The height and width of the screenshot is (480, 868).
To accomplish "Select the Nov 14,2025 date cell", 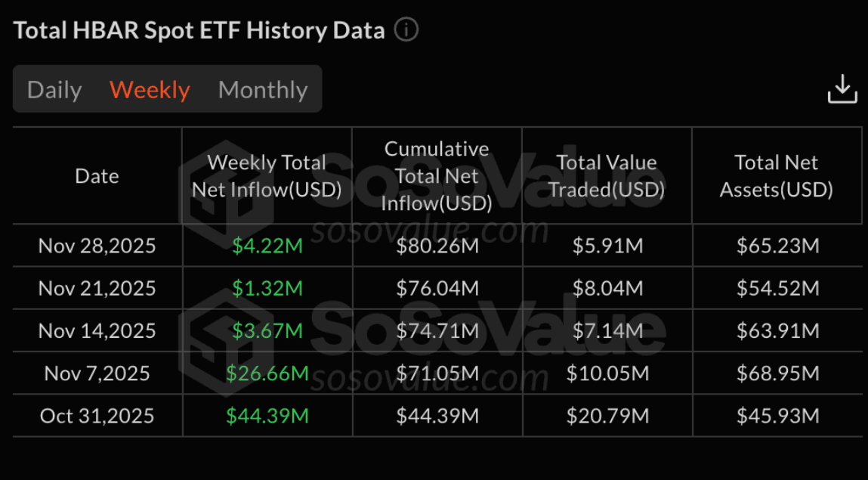I will click(x=97, y=330).
